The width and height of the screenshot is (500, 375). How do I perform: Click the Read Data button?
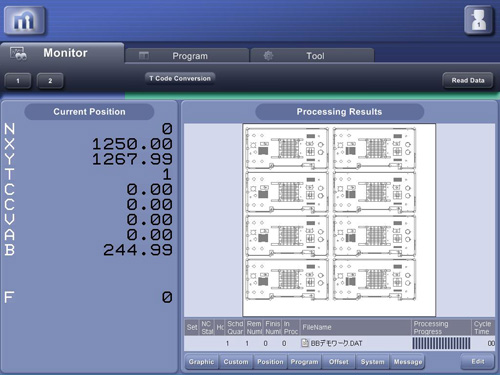click(x=468, y=80)
